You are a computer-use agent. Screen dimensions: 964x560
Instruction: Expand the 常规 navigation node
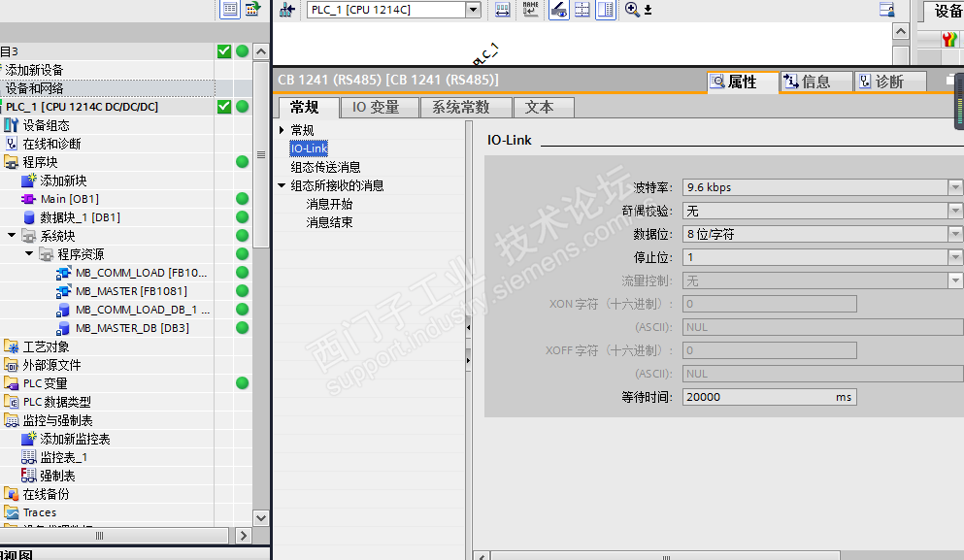[282, 130]
